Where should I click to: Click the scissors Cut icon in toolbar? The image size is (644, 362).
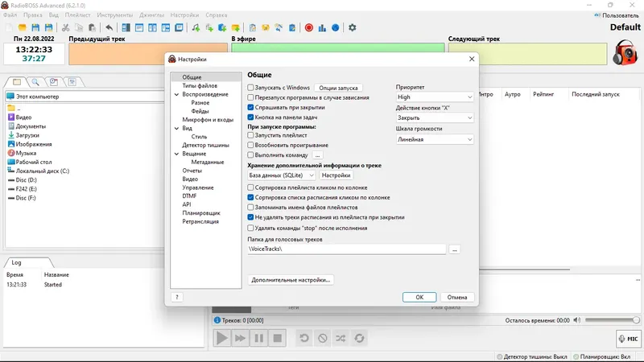click(65, 27)
